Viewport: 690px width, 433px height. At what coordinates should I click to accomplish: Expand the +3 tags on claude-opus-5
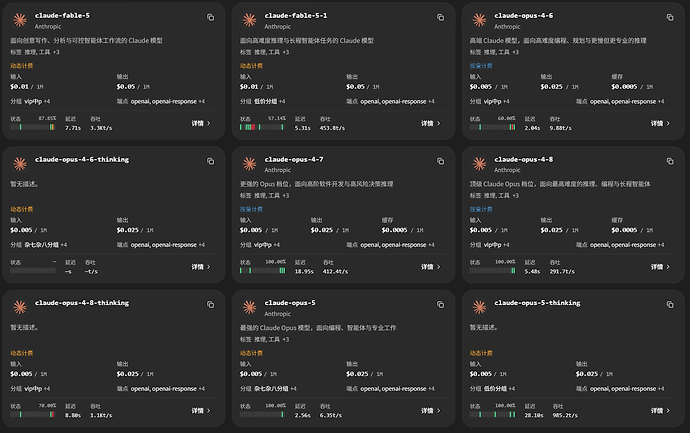(x=286, y=340)
